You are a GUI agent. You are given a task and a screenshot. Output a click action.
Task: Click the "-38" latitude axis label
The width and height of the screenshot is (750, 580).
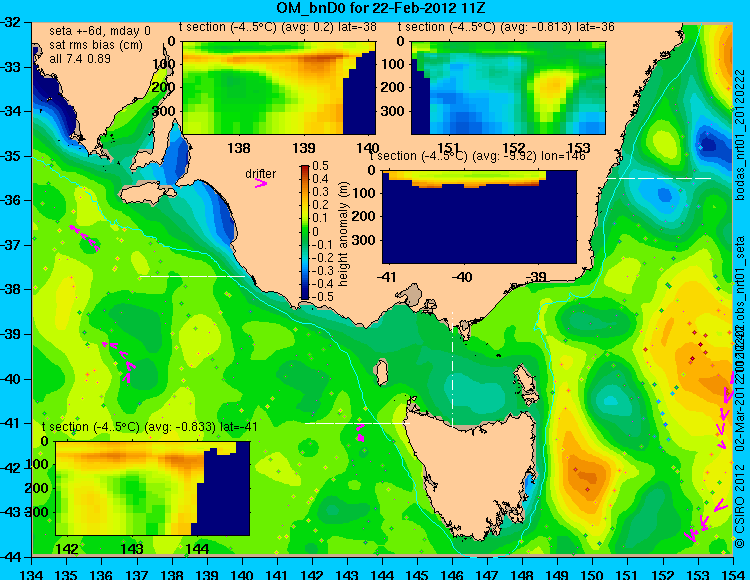click(11, 290)
